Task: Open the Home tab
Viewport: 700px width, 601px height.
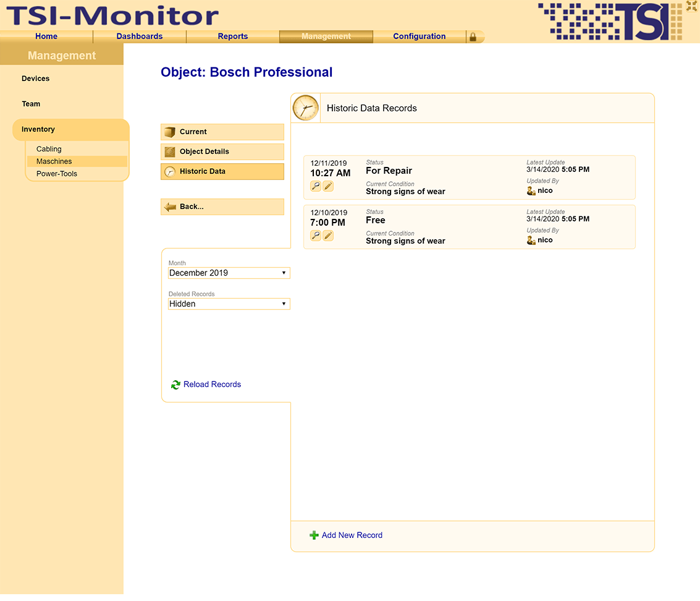Action: point(46,36)
